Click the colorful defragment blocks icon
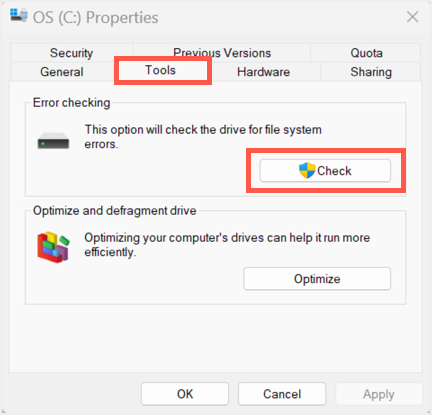This screenshot has width=432, height=415. pos(53,247)
